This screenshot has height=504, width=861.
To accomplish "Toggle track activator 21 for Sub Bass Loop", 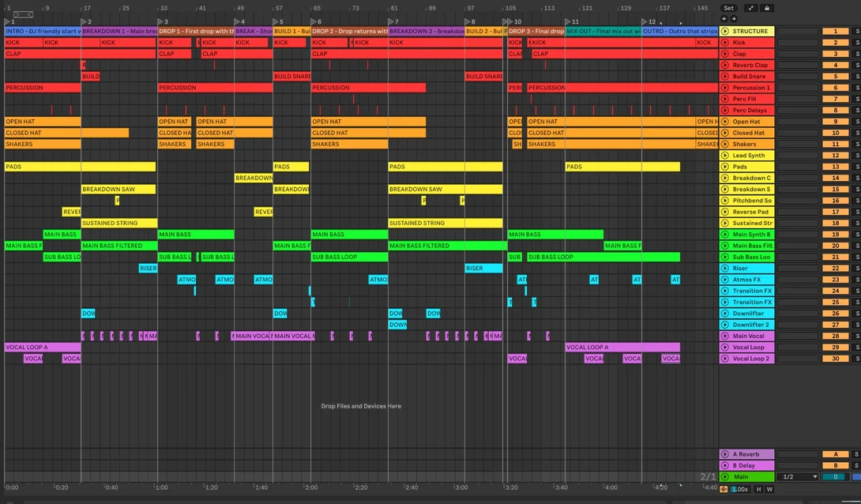I will pos(835,257).
